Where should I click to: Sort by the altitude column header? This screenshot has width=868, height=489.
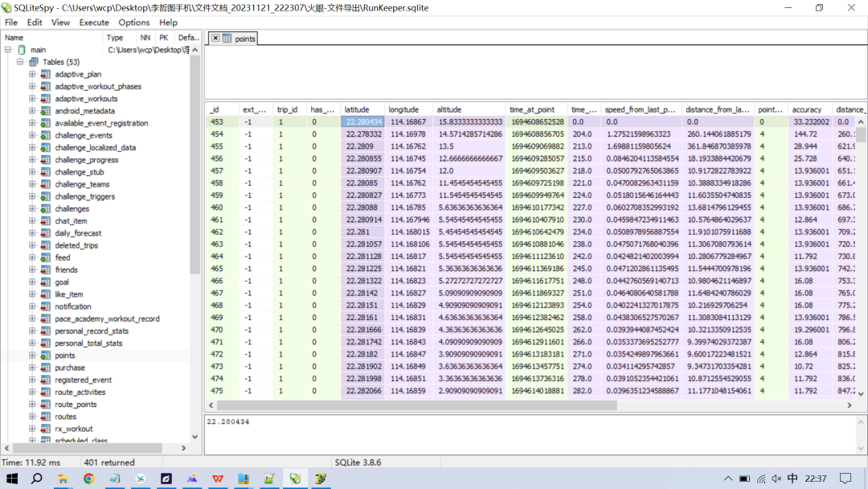(x=469, y=109)
